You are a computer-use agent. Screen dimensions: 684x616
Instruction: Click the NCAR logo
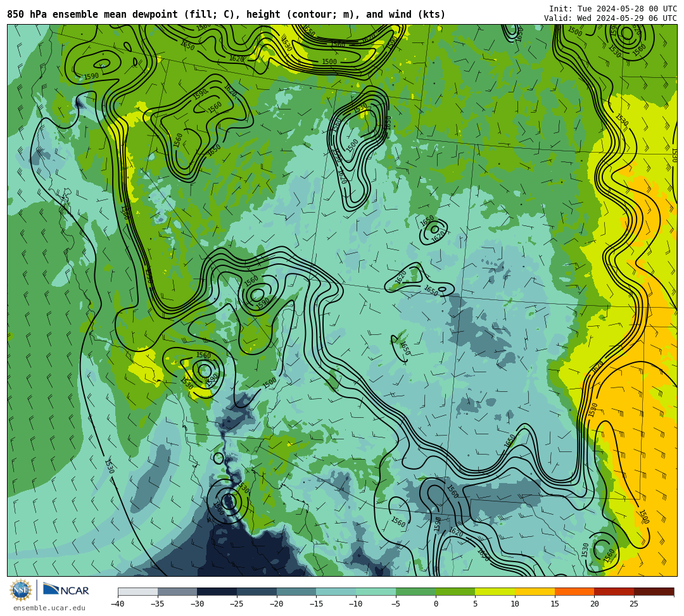[66, 590]
